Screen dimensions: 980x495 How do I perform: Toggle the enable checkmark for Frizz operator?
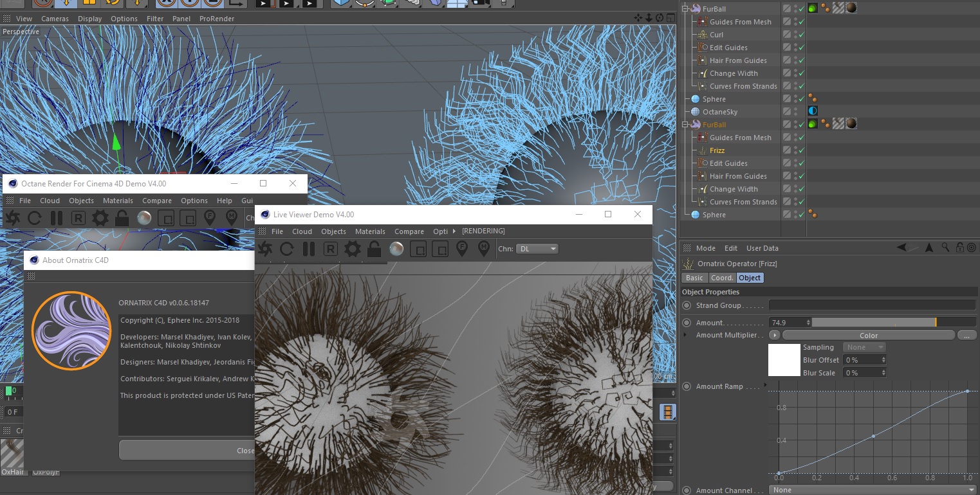pyautogui.click(x=801, y=150)
